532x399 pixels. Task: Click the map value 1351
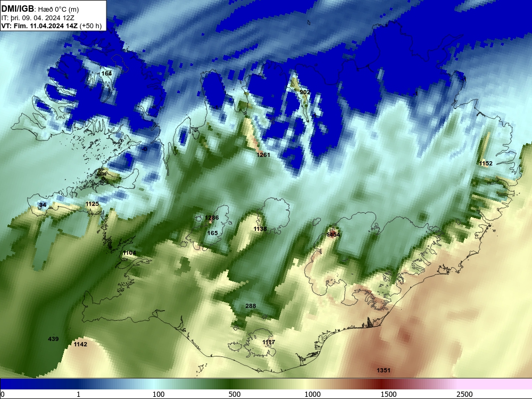point(384,370)
